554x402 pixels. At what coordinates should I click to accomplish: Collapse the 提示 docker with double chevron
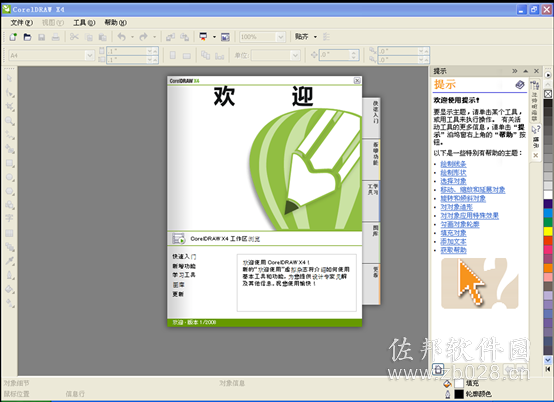click(x=515, y=71)
